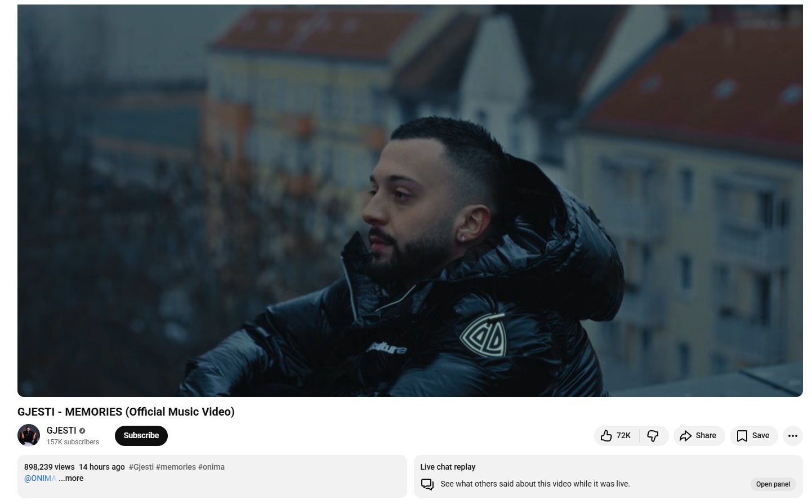
Task: Click the video player to pause
Action: coord(410,200)
